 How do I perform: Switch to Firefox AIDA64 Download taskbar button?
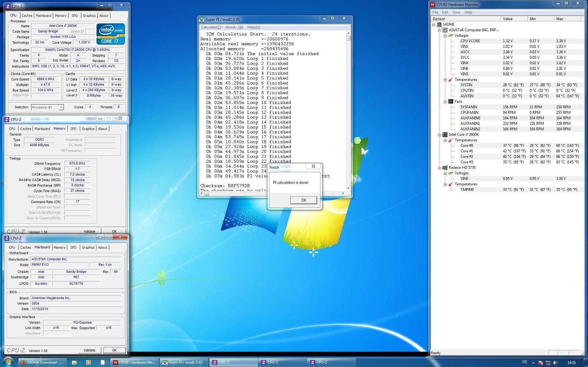43,362
